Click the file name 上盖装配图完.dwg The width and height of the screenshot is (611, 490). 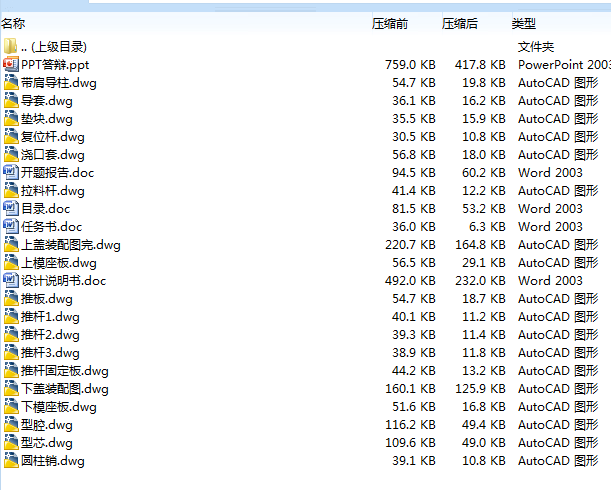click(x=71, y=245)
